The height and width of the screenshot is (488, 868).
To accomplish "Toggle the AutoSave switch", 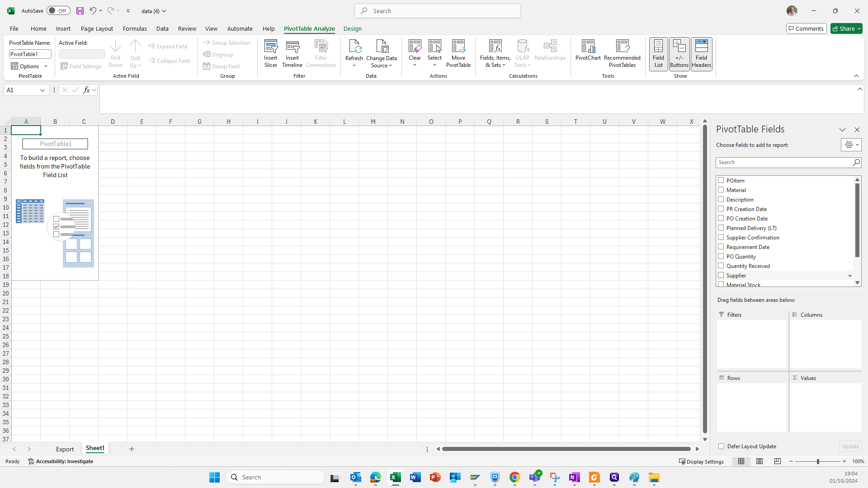I will pos(58,11).
